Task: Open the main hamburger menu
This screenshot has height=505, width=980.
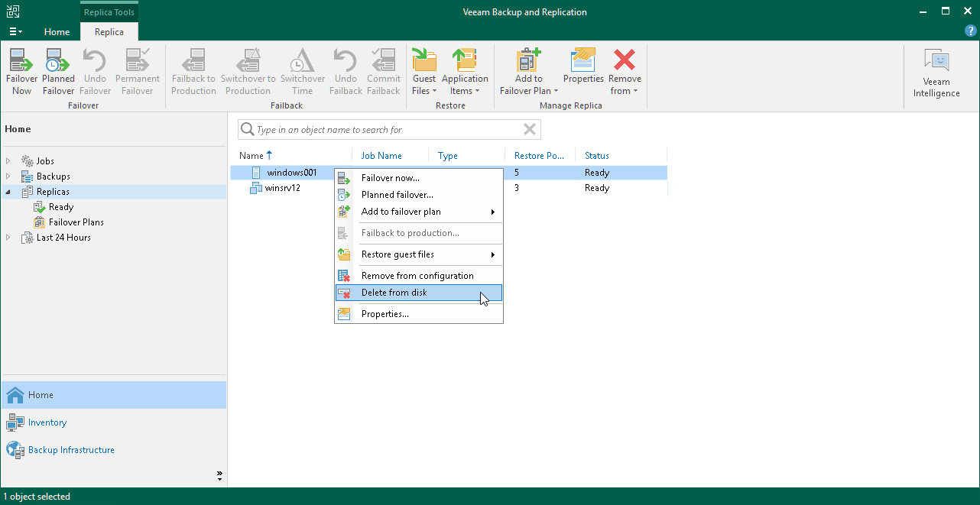Action: coord(15,31)
